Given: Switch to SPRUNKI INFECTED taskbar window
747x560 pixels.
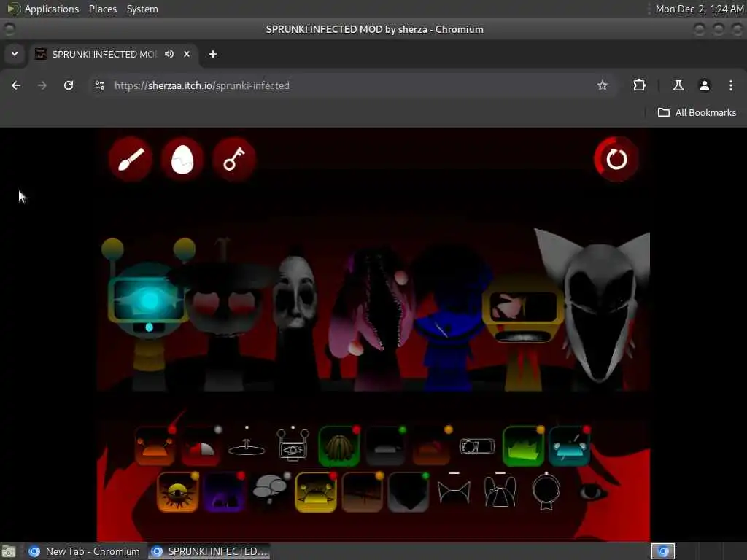Looking at the screenshot, I should tap(209, 551).
